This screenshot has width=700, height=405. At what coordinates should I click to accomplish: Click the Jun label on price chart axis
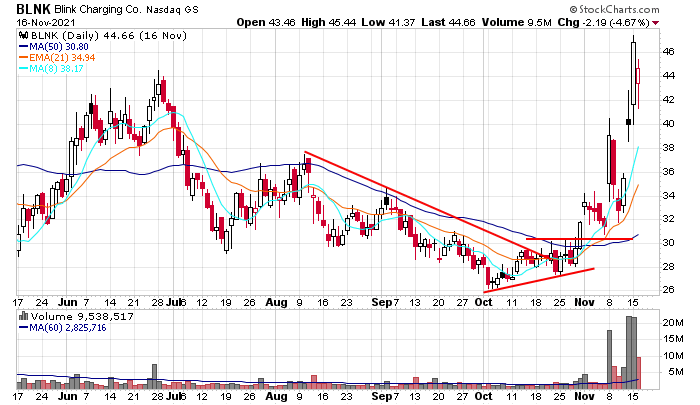point(68,302)
